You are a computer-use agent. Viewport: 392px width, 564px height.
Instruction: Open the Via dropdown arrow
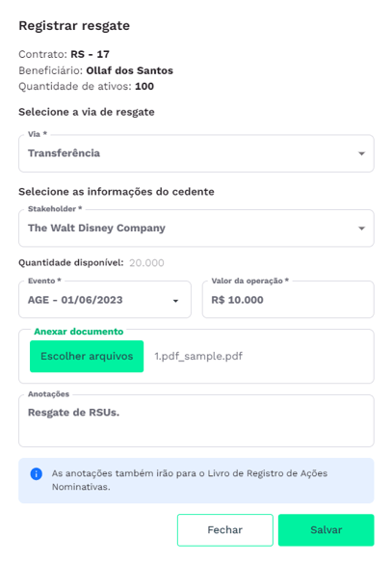(361, 153)
